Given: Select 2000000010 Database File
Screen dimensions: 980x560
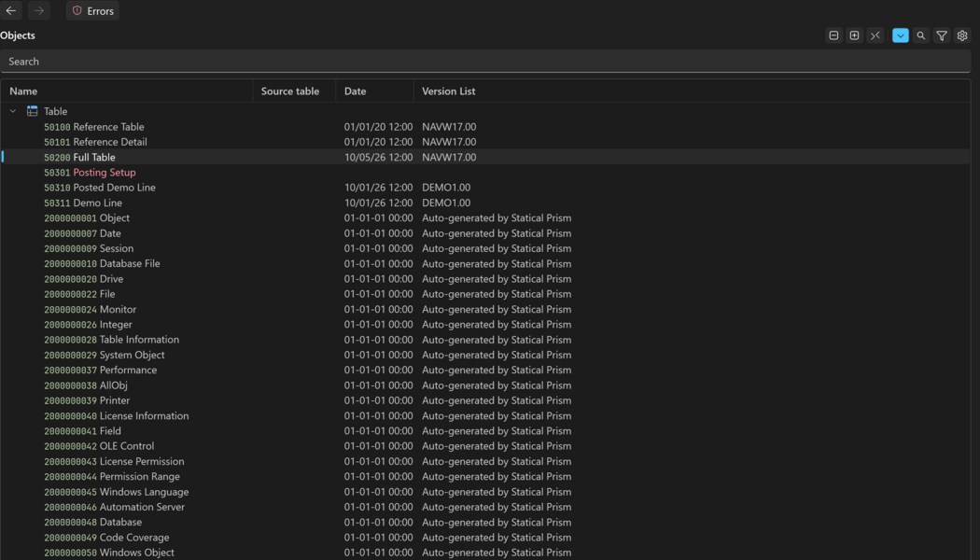Looking at the screenshot, I should pos(102,264).
